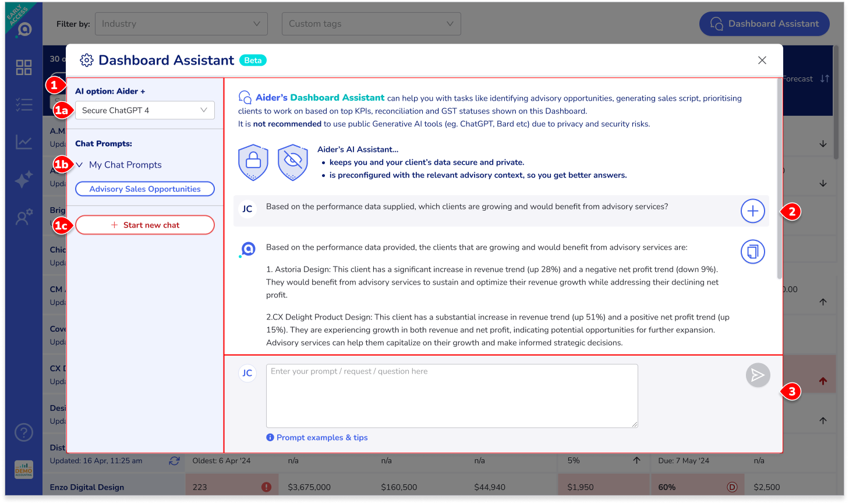Click the Start new chat button
Image resolution: width=849 pixels, height=504 pixels.
pyautogui.click(x=144, y=225)
